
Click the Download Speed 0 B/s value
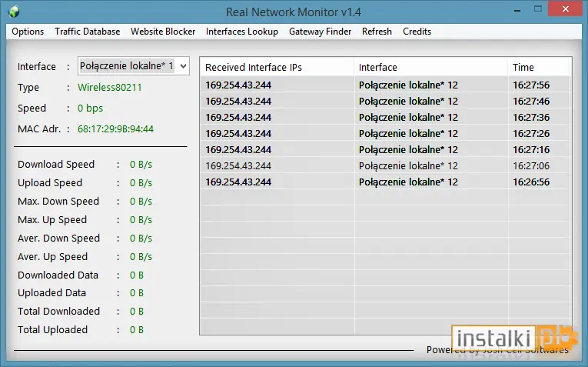click(x=141, y=165)
